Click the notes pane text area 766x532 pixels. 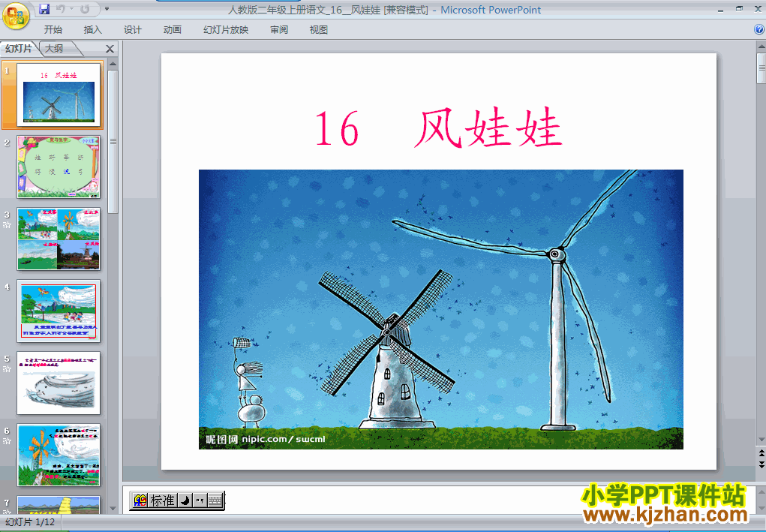[x=439, y=499]
